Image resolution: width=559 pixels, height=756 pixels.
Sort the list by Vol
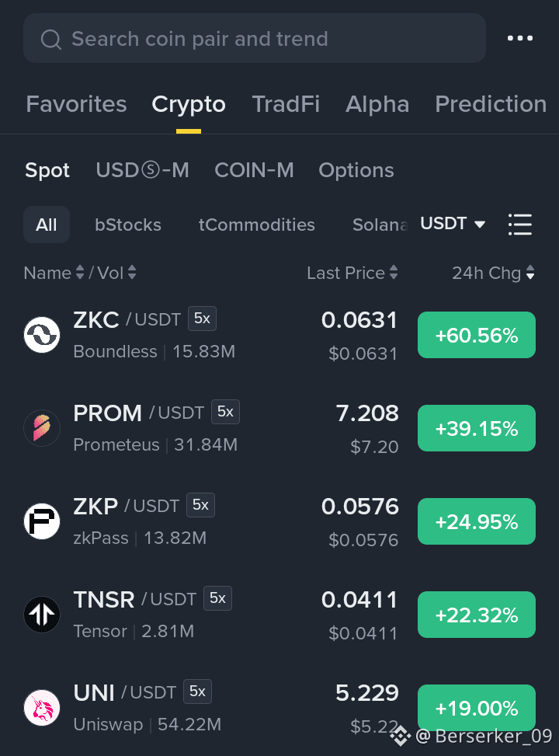116,273
